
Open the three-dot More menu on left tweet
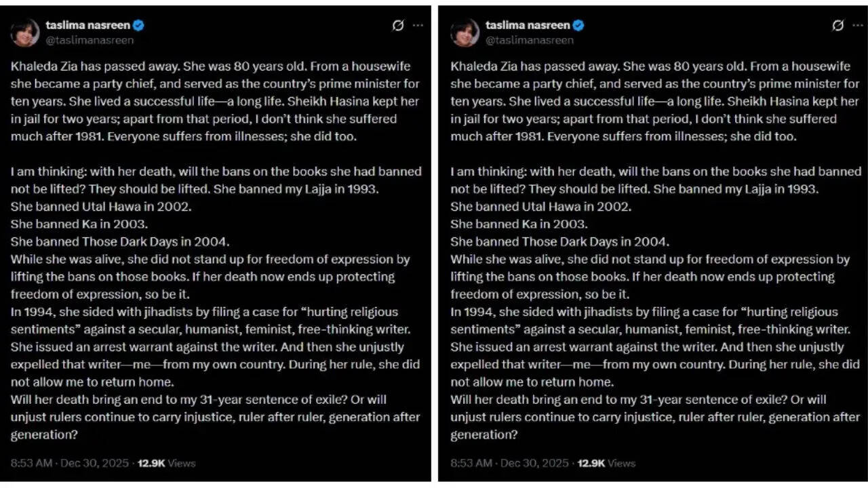pyautogui.click(x=418, y=26)
